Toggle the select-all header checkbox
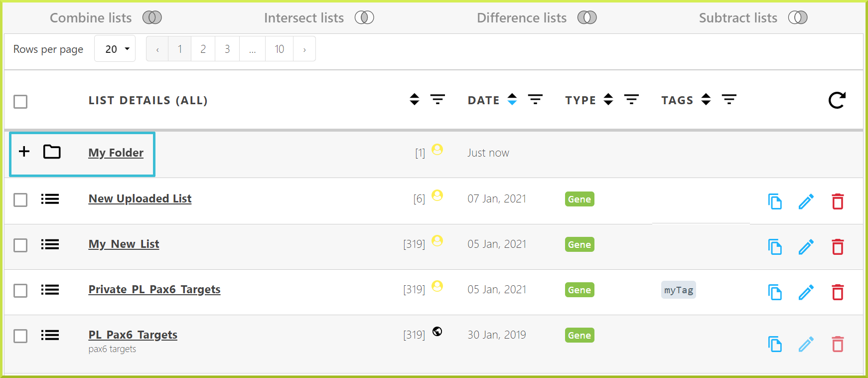 20,102
